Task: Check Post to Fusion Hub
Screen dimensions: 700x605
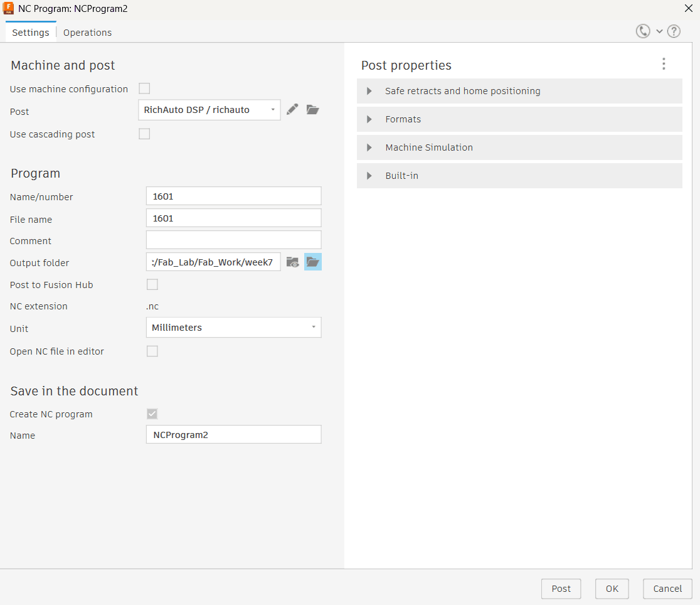Action: tap(152, 285)
